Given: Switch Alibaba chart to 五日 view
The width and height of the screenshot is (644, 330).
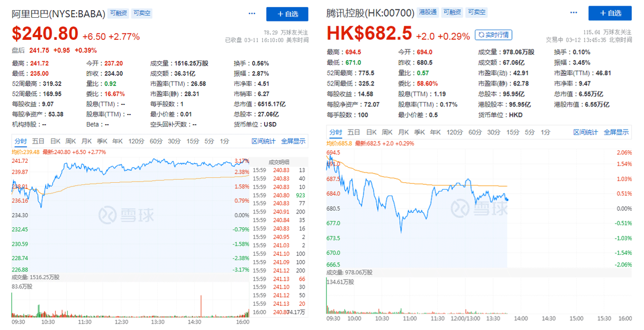Looking at the screenshot, I should [38, 141].
